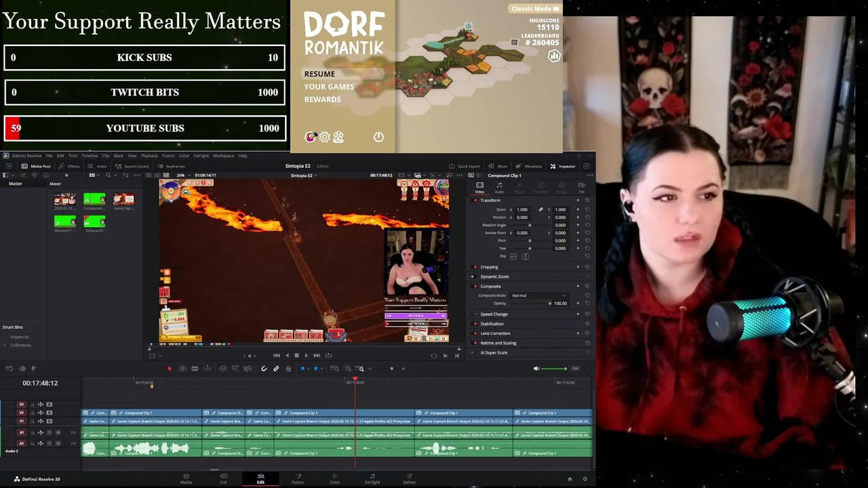Reset the Transform section
Image resolution: width=868 pixels, height=488 pixels.
click(587, 200)
